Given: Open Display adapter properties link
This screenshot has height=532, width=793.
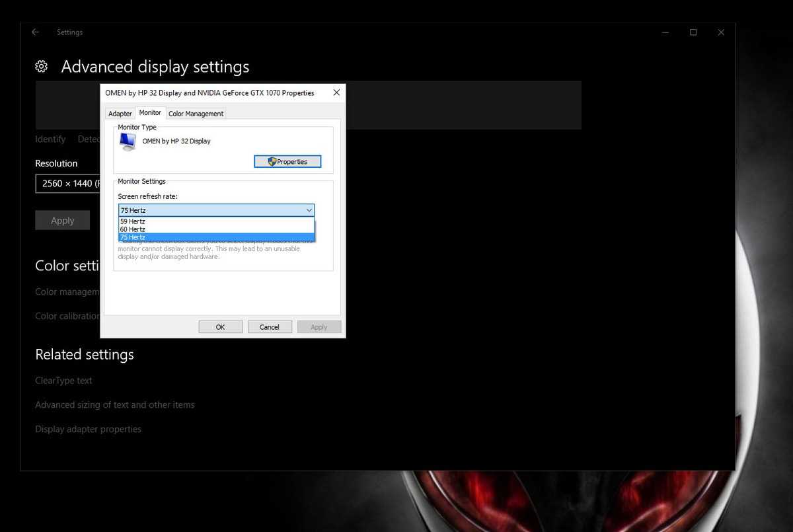Looking at the screenshot, I should [x=88, y=429].
